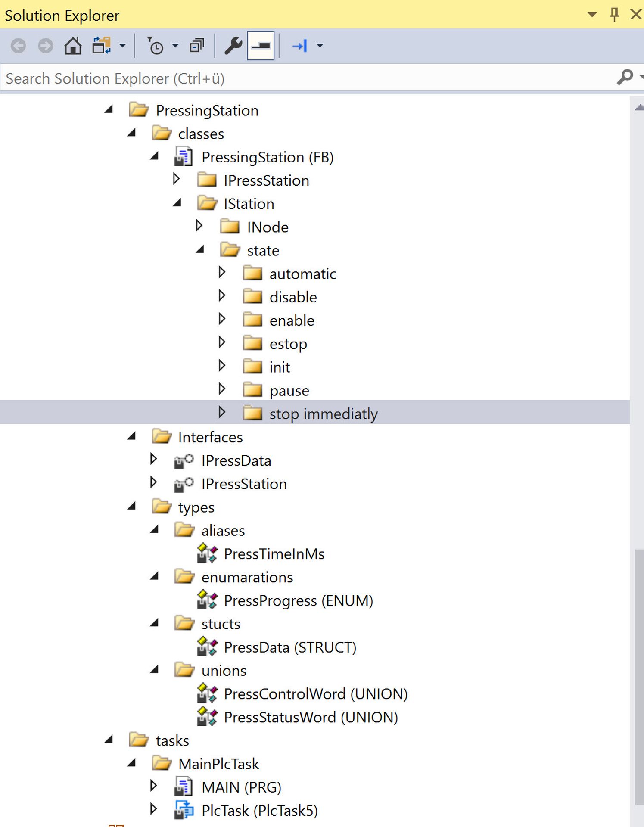Open the Solution Explorer window options dropdown
This screenshot has width=644, height=827.
click(x=592, y=15)
